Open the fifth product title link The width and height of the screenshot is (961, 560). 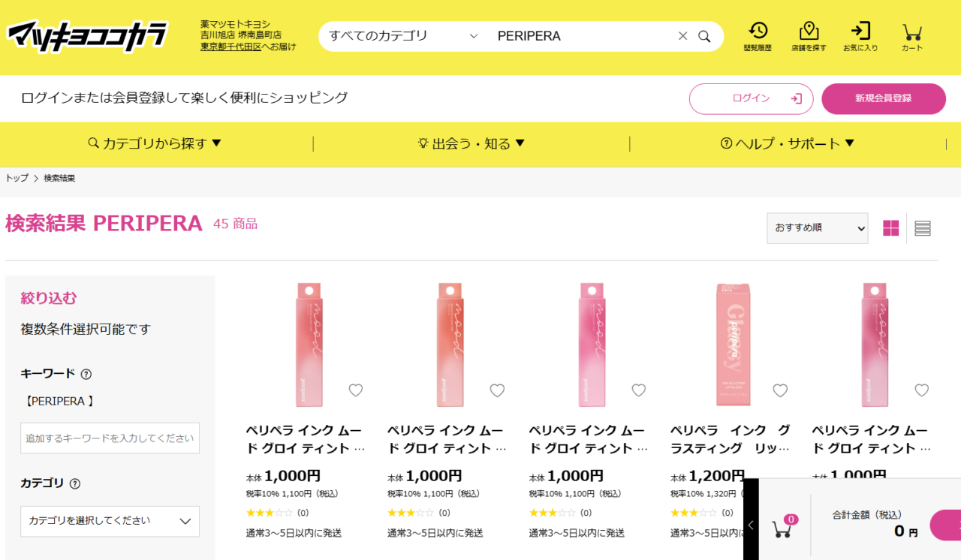point(872,439)
